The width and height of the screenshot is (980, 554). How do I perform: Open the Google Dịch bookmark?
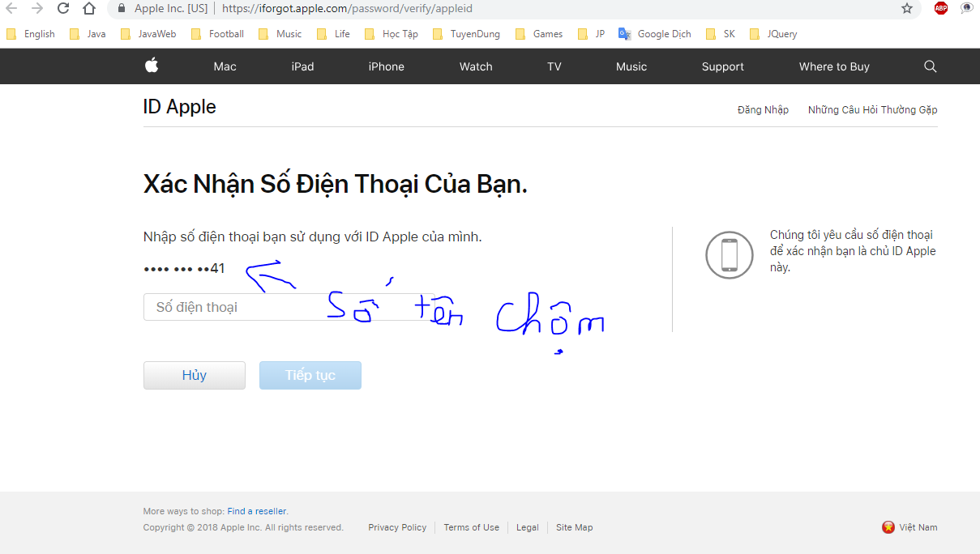[655, 34]
